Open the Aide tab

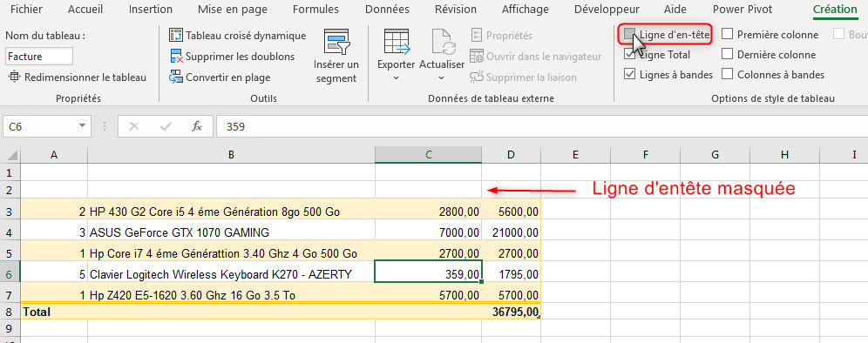(x=675, y=9)
